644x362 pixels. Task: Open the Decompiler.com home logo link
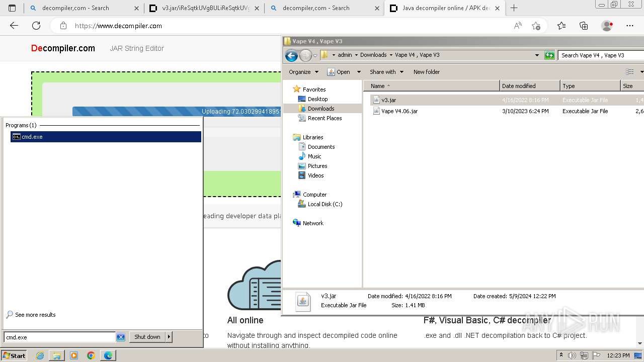pyautogui.click(x=63, y=48)
